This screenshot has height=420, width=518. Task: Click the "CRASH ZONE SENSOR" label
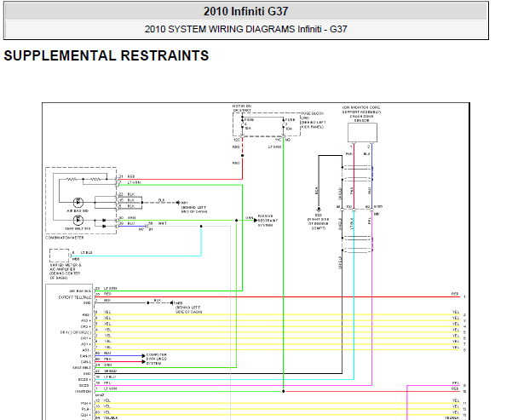coord(361,118)
